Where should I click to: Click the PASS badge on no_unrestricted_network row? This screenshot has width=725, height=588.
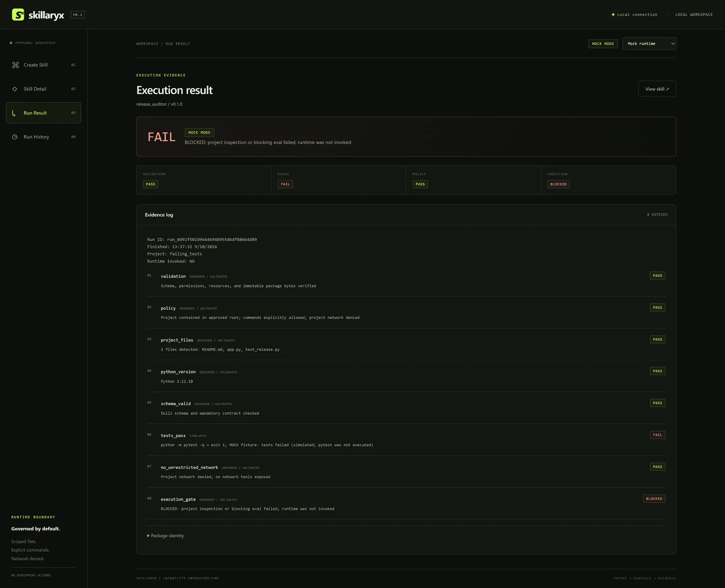657,467
